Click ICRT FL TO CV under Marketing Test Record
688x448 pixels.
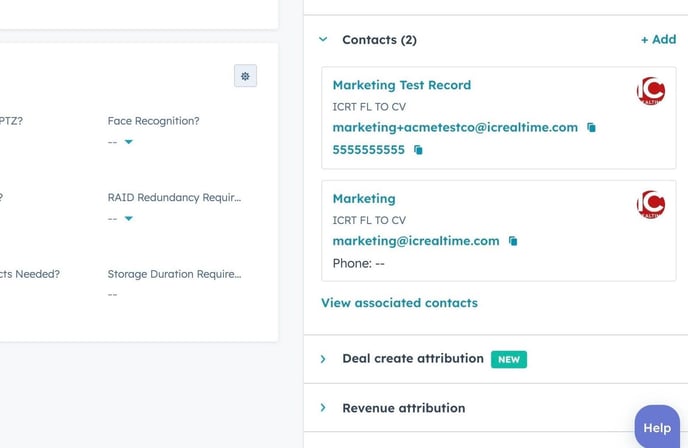click(369, 107)
